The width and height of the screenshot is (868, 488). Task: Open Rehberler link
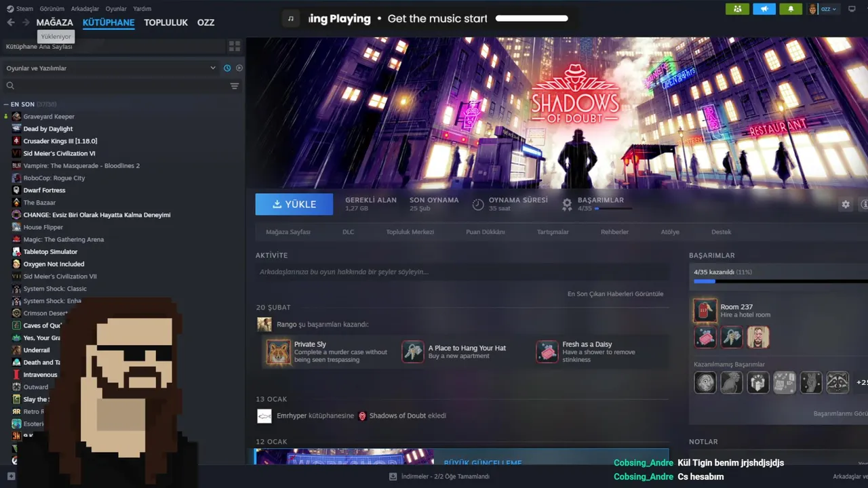[x=614, y=232]
